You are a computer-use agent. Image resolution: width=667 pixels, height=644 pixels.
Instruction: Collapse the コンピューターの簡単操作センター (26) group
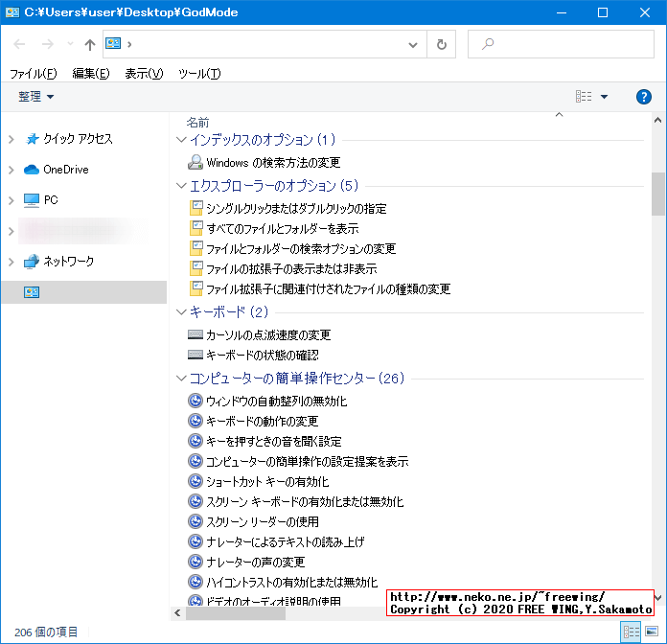(182, 379)
